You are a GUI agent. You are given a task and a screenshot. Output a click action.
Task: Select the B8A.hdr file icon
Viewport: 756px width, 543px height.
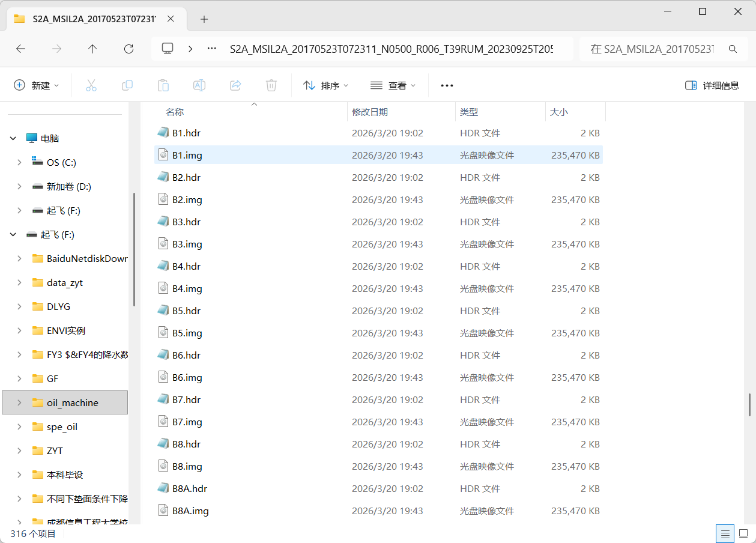click(163, 488)
